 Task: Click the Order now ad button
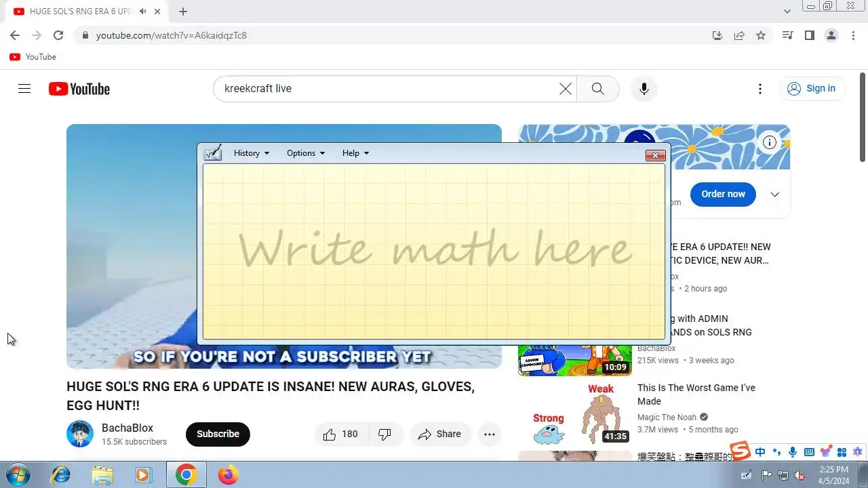[723, 194]
